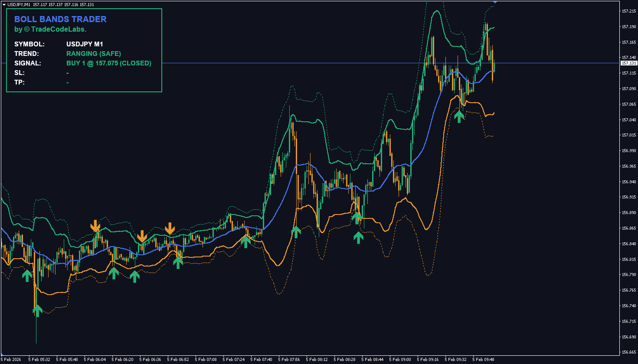This screenshot has height=364, width=638.
Task: Click the BOLL BANDS TRADER panel title
Action: 61,19
